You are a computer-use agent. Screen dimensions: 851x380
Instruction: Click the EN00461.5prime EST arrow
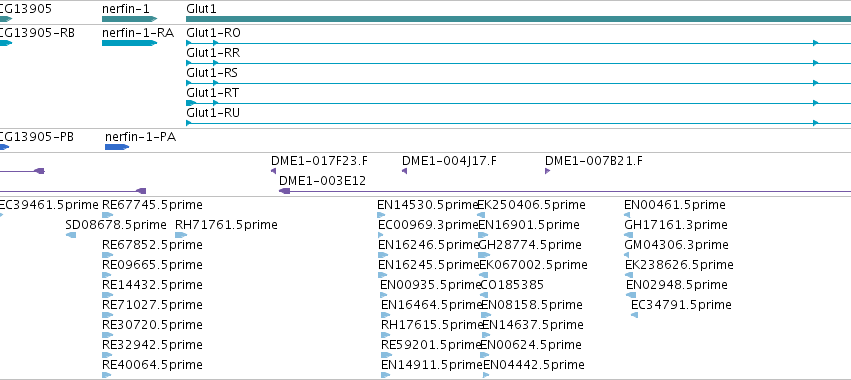click(x=627, y=215)
